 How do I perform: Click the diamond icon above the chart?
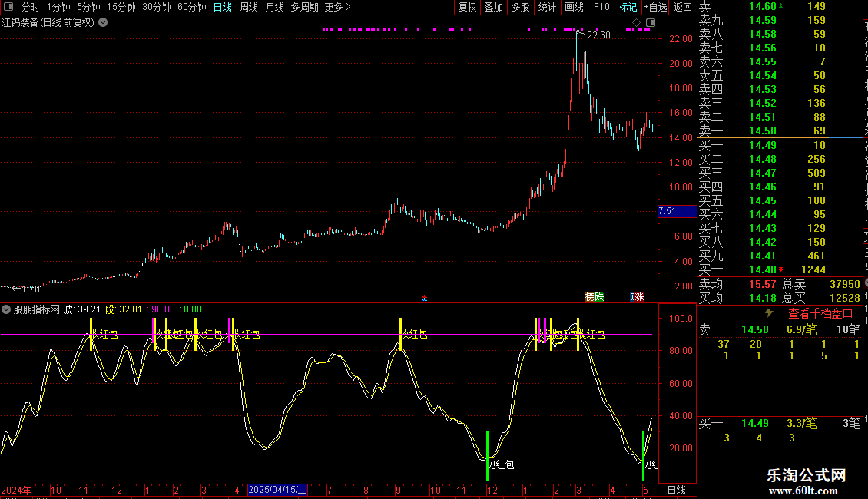637,23
